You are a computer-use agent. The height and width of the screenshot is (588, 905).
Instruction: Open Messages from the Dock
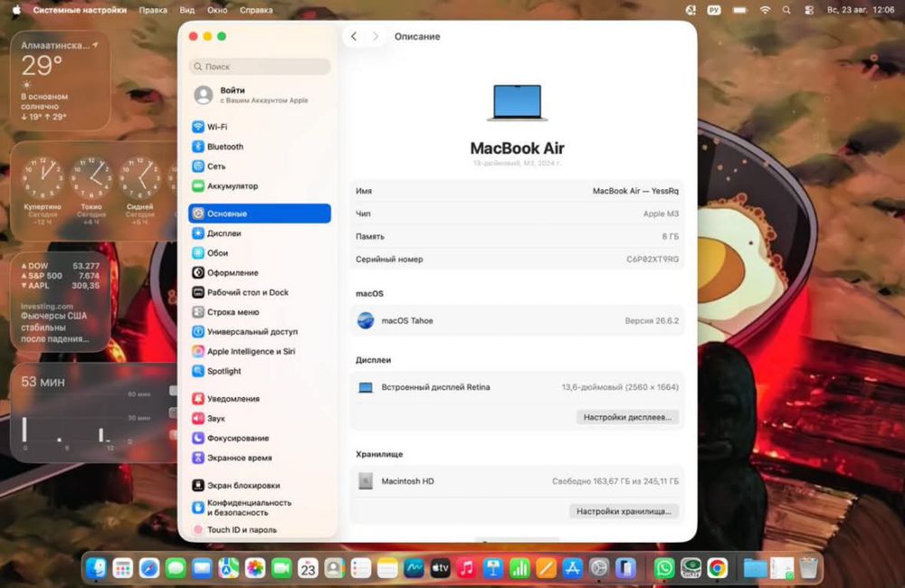tap(176, 568)
